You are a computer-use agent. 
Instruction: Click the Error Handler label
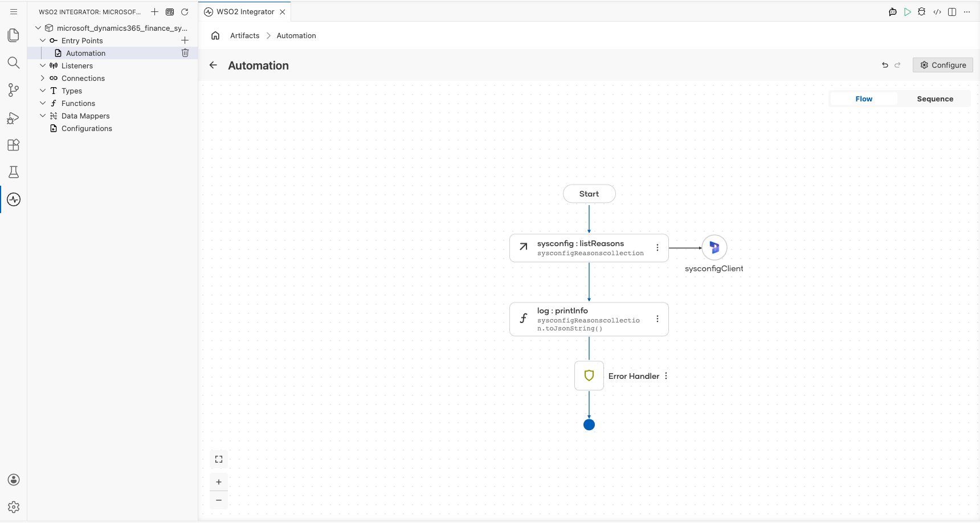634,376
